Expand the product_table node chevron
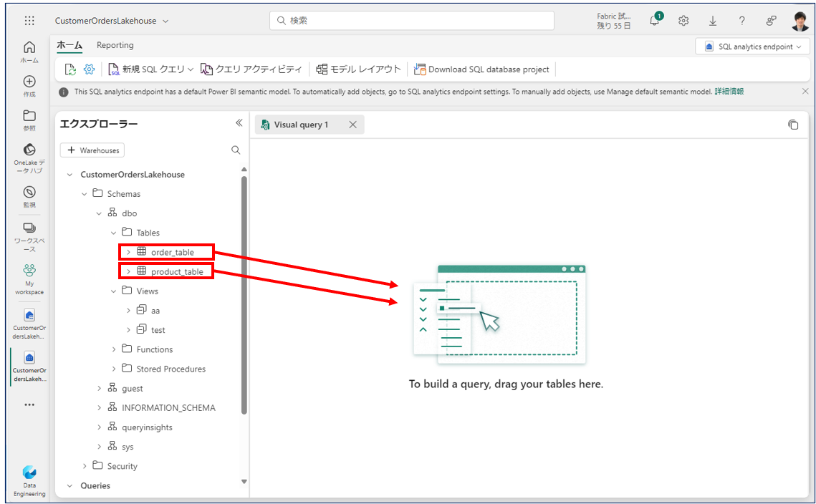Screen dimensions: 816x504 [128, 271]
